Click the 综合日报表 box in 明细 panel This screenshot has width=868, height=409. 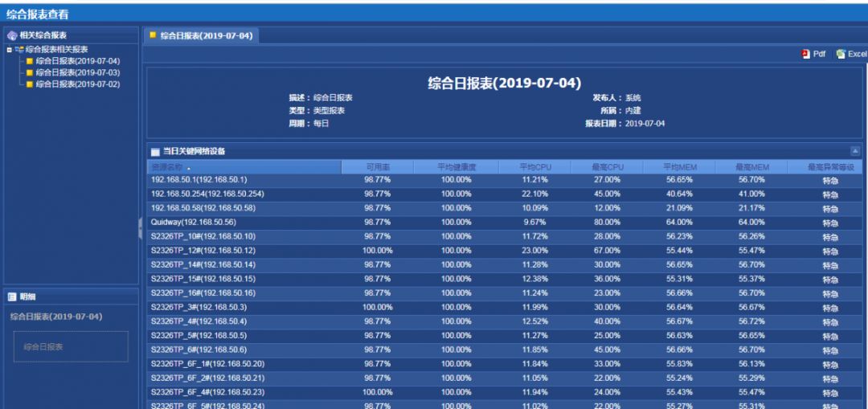point(71,347)
